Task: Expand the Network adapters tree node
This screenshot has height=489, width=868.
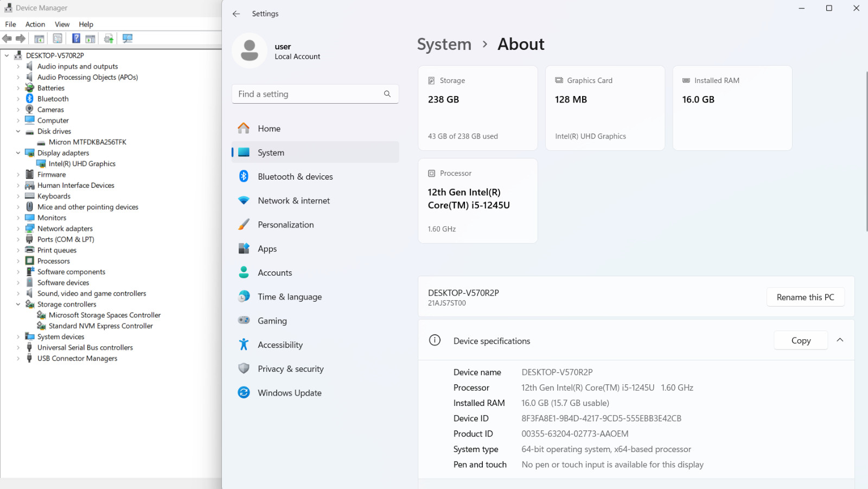Action: (x=18, y=228)
